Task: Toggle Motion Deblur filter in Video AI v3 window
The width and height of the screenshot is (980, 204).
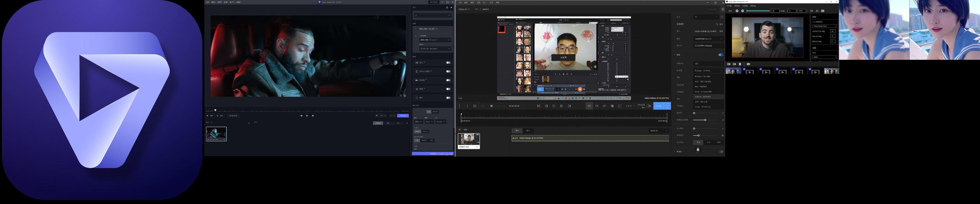Action: point(448,72)
